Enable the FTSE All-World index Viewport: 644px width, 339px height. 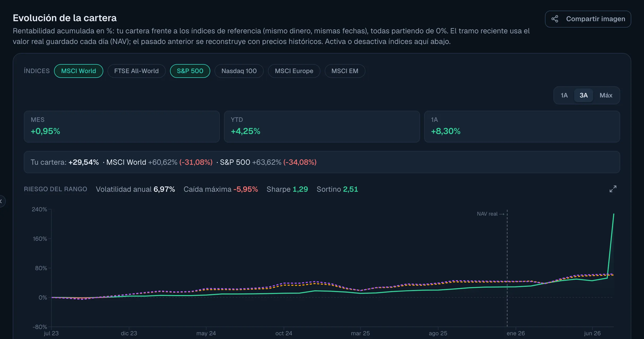click(136, 71)
